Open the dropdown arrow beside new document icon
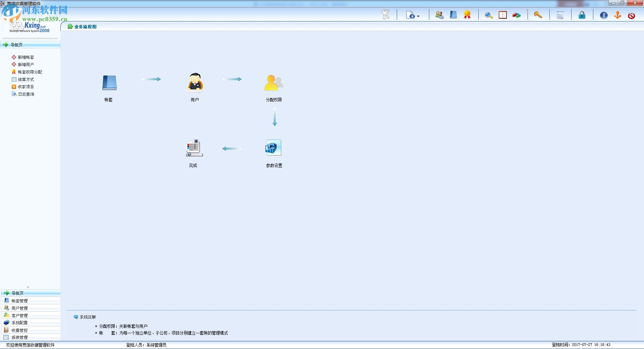 pos(418,16)
